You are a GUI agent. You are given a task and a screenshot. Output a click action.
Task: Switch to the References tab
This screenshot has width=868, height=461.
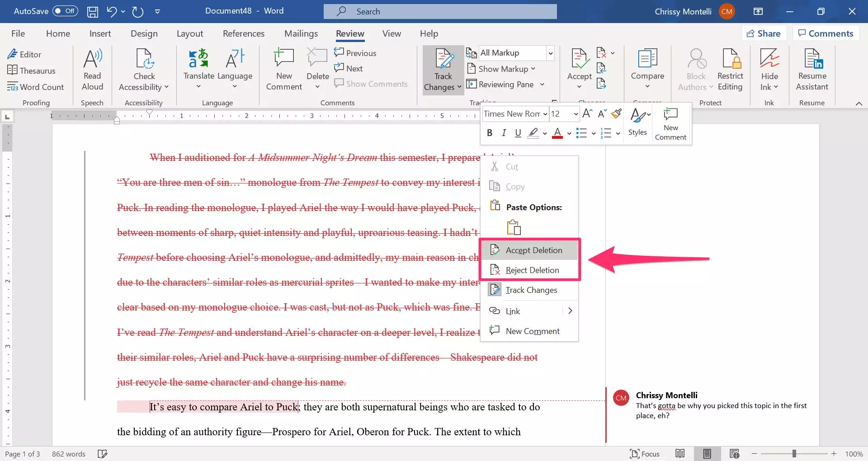243,33
